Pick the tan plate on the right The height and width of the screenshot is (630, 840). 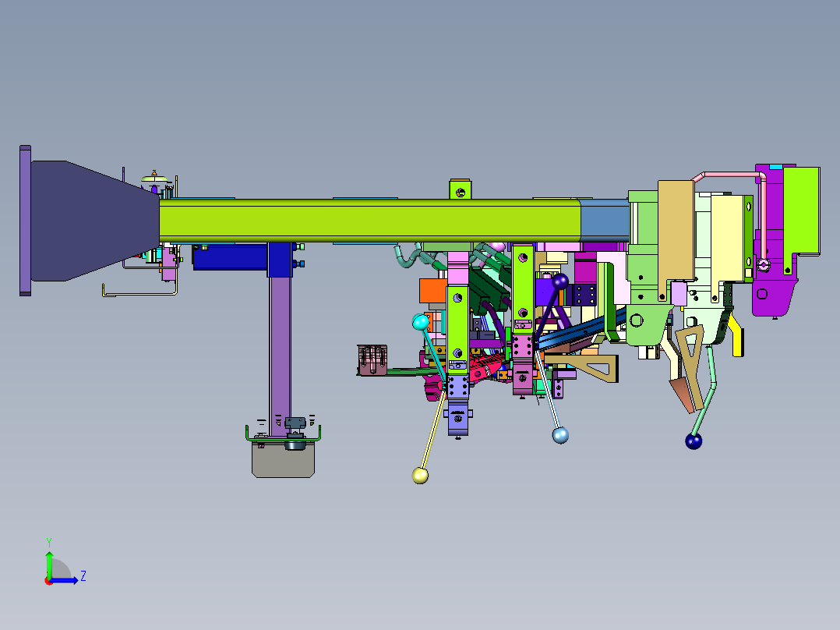[x=676, y=231]
